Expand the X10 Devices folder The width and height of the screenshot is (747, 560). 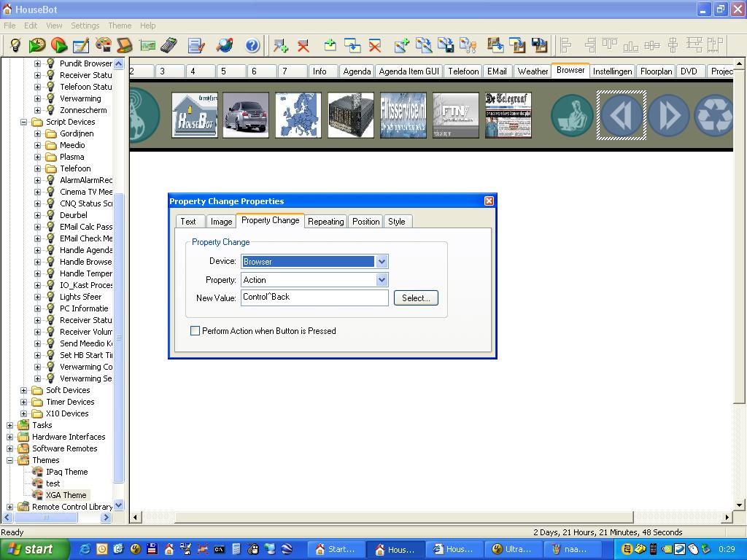tap(23, 413)
